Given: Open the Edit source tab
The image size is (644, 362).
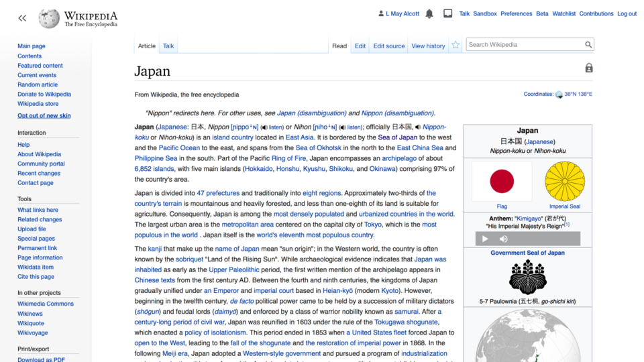Looking at the screenshot, I should click(389, 46).
